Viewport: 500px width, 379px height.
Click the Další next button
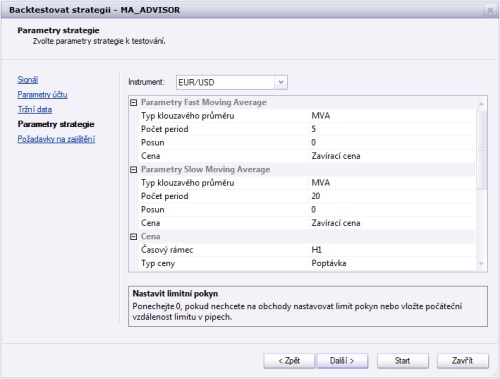342,361
